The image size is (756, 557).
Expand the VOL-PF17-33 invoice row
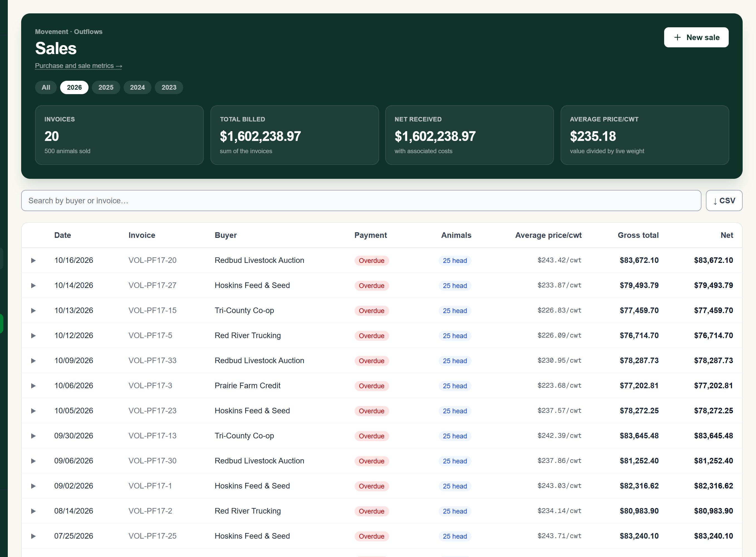(33, 360)
